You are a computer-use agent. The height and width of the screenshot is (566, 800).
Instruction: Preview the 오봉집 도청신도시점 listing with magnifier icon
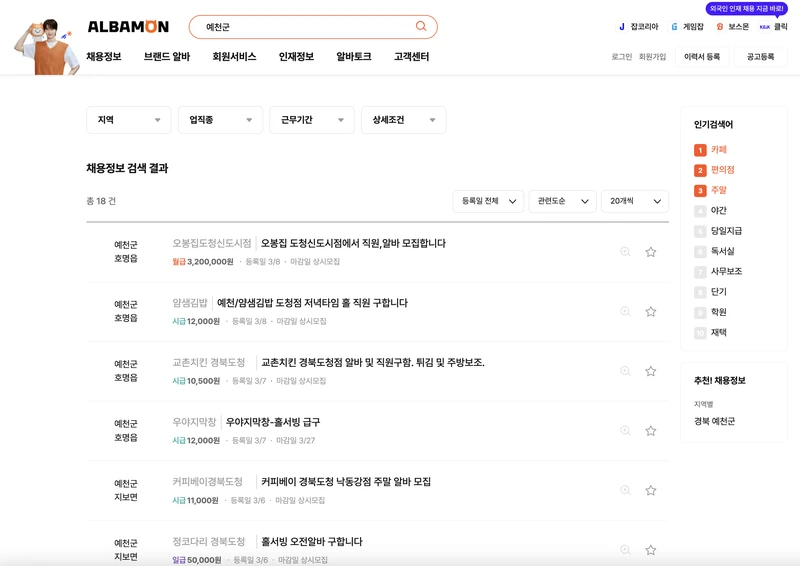tap(625, 252)
